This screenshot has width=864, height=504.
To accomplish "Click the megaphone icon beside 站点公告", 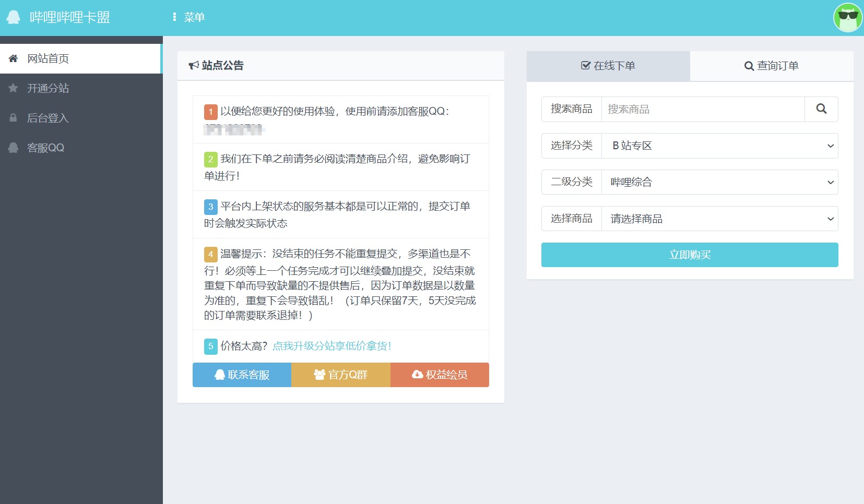I will point(194,65).
